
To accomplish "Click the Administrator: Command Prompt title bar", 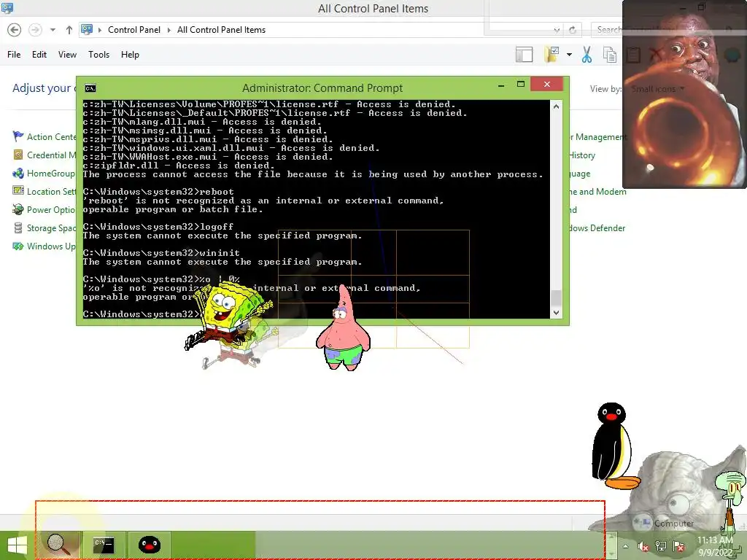I will [322, 88].
